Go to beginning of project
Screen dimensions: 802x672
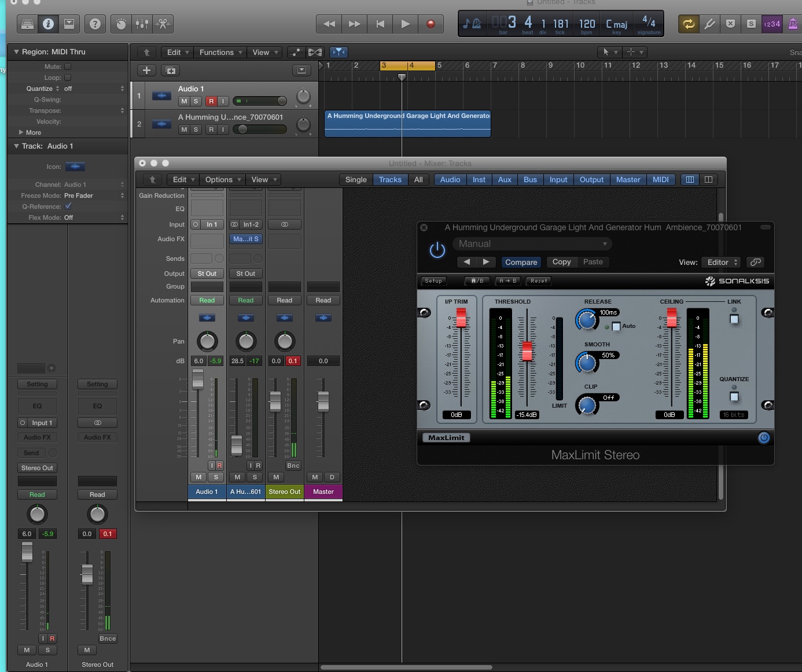(x=380, y=24)
